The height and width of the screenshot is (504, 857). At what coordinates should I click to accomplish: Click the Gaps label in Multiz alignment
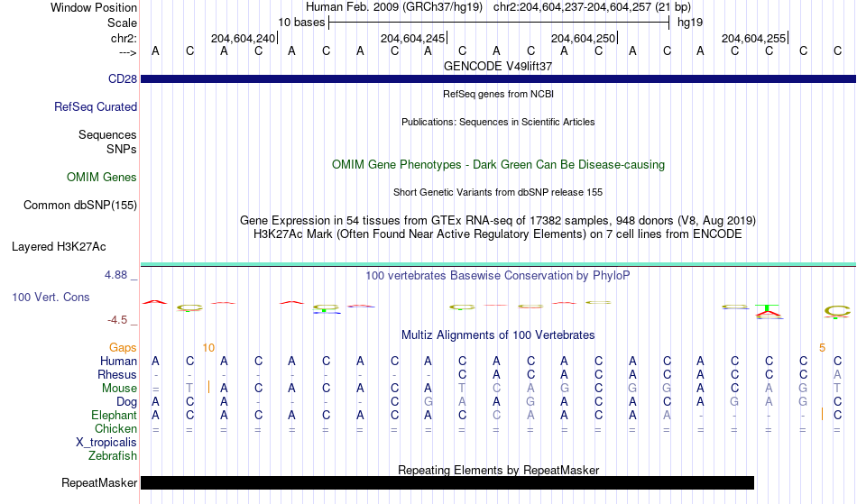[123, 348]
